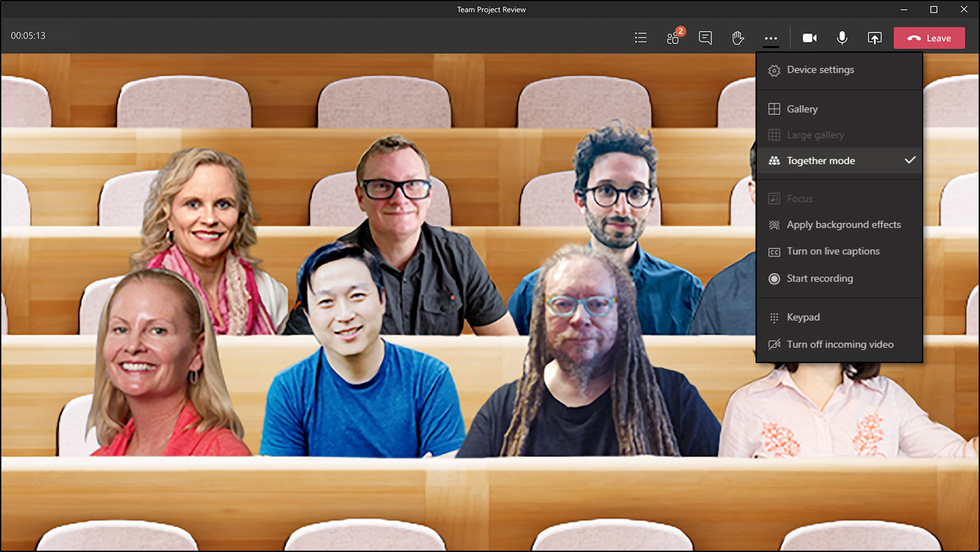Click the Large gallery option
The height and width of the screenshot is (552, 980).
point(815,135)
